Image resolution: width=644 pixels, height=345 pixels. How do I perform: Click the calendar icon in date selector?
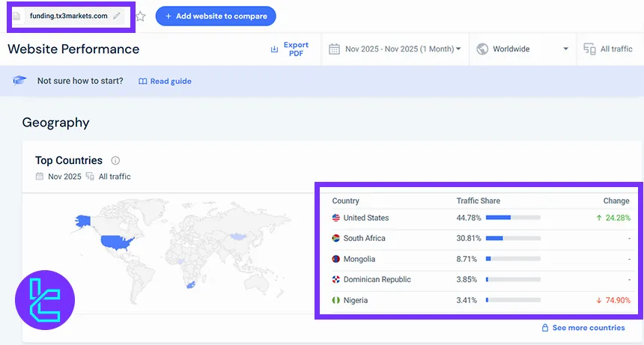(x=334, y=49)
